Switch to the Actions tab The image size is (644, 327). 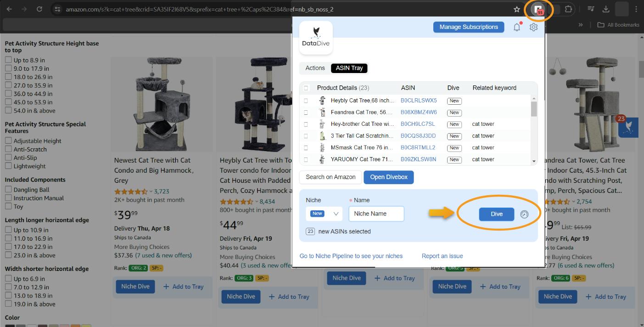pos(315,68)
